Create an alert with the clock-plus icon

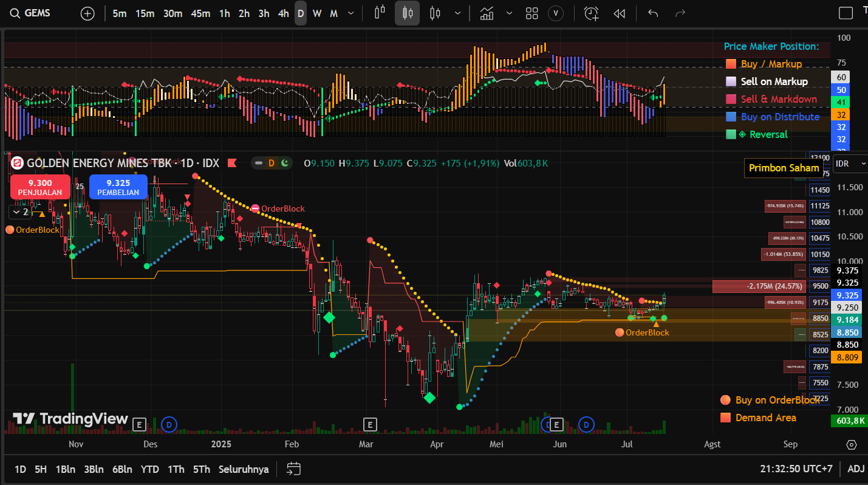click(x=591, y=13)
